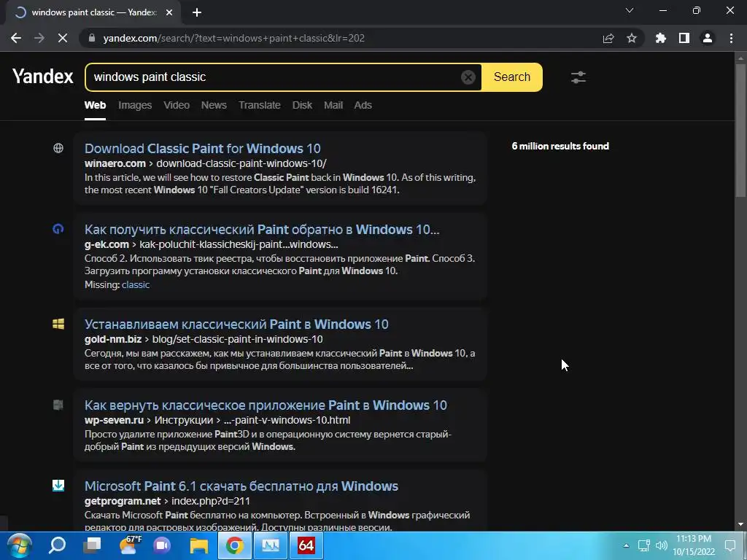Screen dimensions: 747x560
Task: Close the Yandex search tab
Action: [x=169, y=12]
